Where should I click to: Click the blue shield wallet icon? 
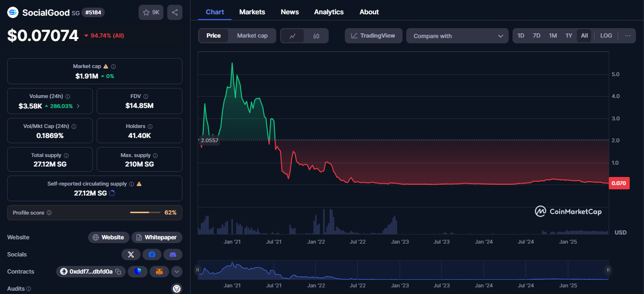138,272
